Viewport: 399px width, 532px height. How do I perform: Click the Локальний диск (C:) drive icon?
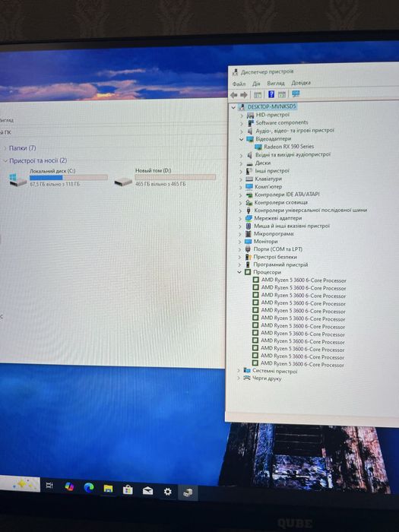coord(17,180)
